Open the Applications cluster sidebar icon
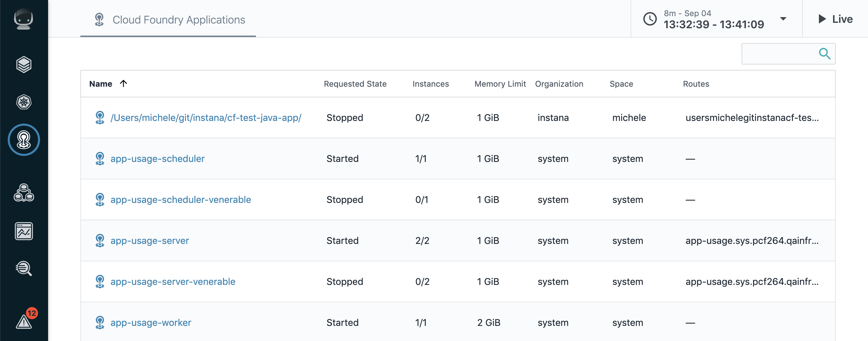 pyautogui.click(x=24, y=193)
